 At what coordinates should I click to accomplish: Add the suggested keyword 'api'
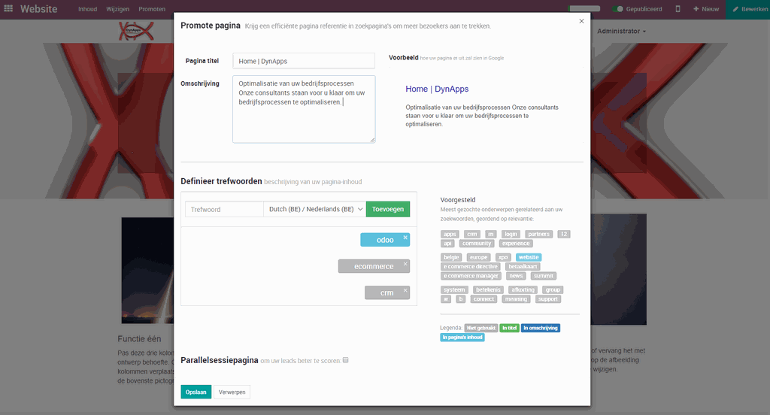coord(447,244)
